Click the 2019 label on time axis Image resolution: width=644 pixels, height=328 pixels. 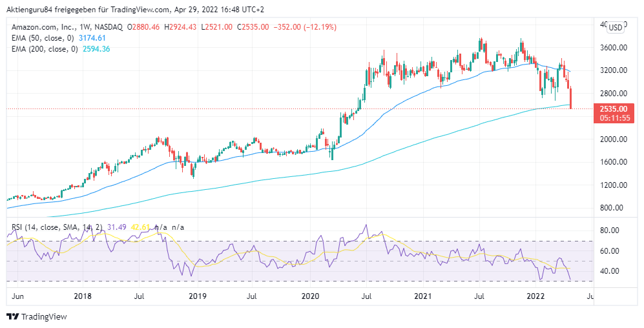(x=198, y=296)
